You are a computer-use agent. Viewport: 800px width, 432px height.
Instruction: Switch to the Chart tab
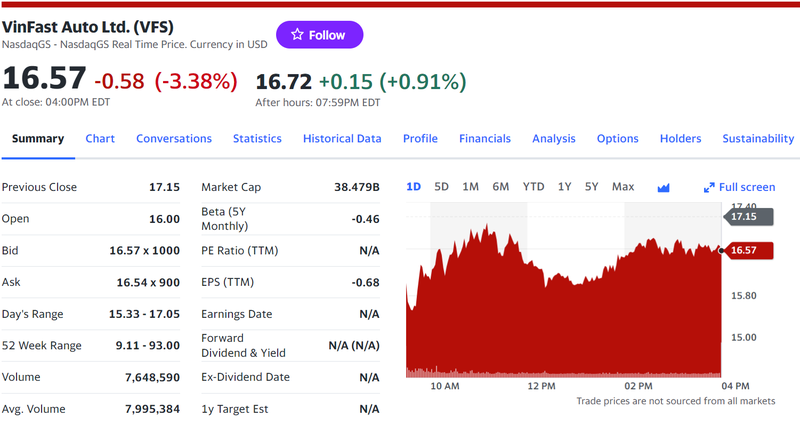coord(100,139)
